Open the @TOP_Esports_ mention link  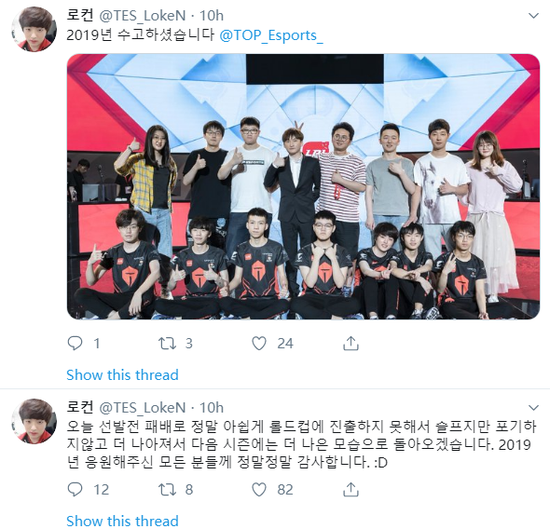point(271,36)
